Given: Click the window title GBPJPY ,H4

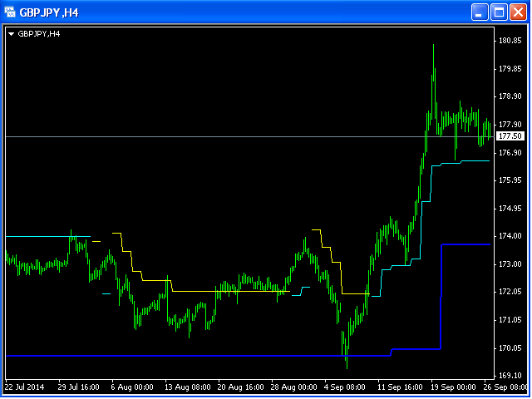Looking at the screenshot, I should [49, 12].
